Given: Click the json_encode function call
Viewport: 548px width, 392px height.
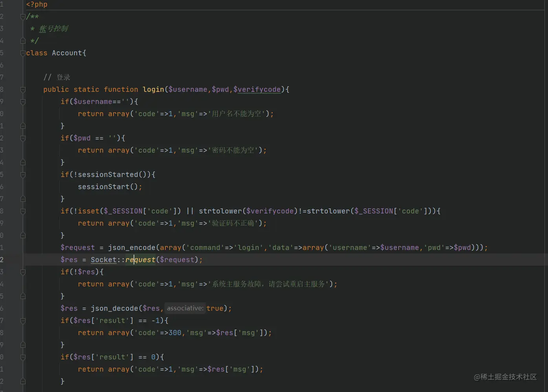Looking at the screenshot, I should pos(132,248).
